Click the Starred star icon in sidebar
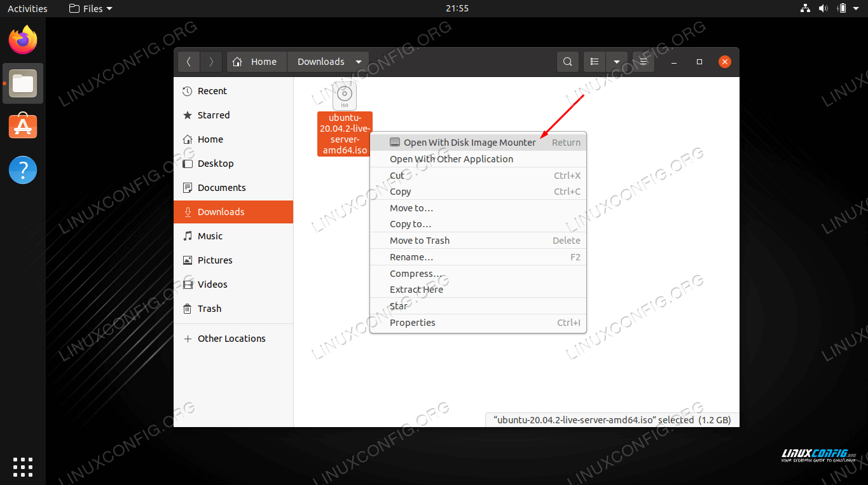 [188, 115]
